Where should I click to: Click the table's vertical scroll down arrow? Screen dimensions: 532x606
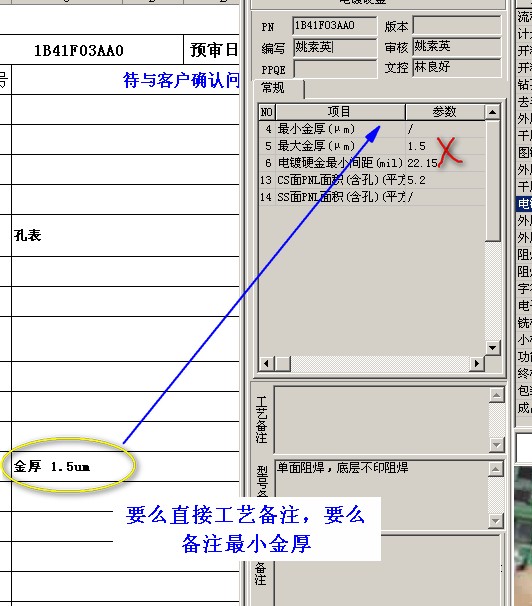[492, 347]
